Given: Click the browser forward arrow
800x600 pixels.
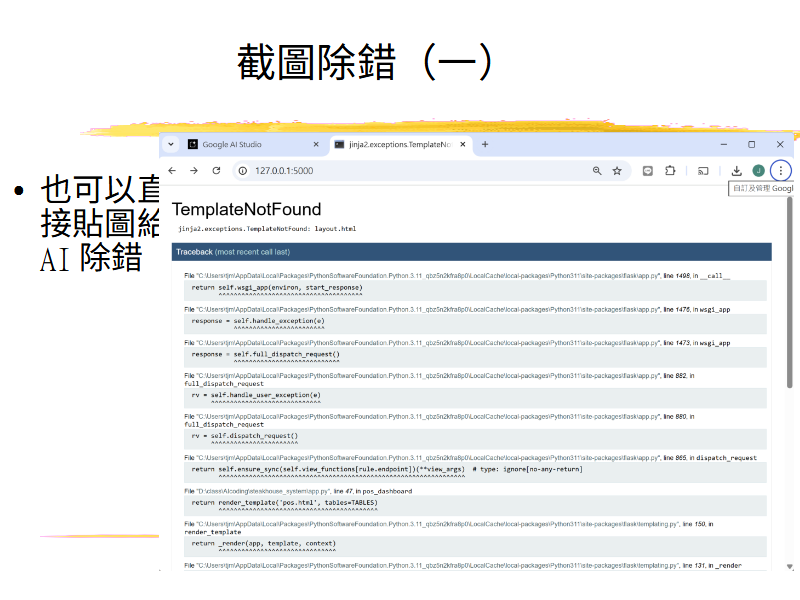Looking at the screenshot, I should 194,171.
